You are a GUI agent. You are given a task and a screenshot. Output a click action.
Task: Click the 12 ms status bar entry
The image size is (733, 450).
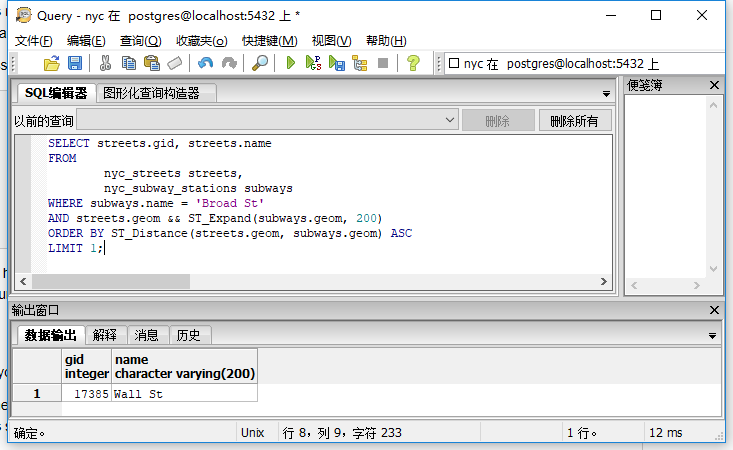coord(666,433)
